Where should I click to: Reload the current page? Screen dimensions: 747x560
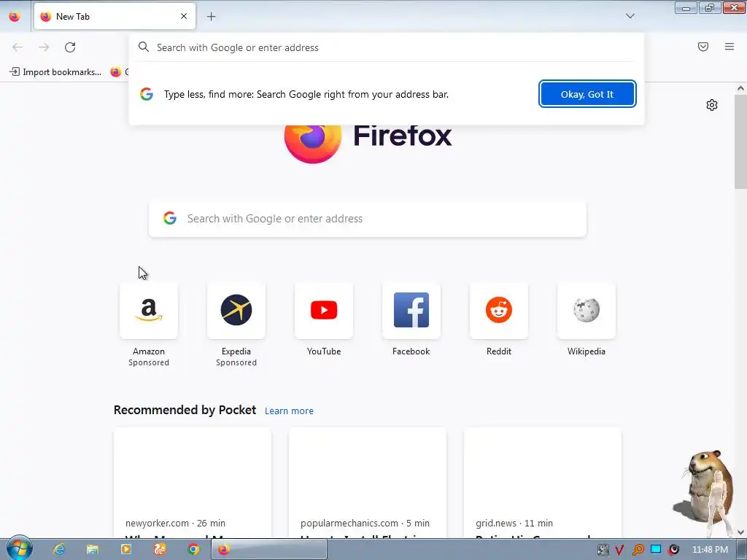coord(70,47)
